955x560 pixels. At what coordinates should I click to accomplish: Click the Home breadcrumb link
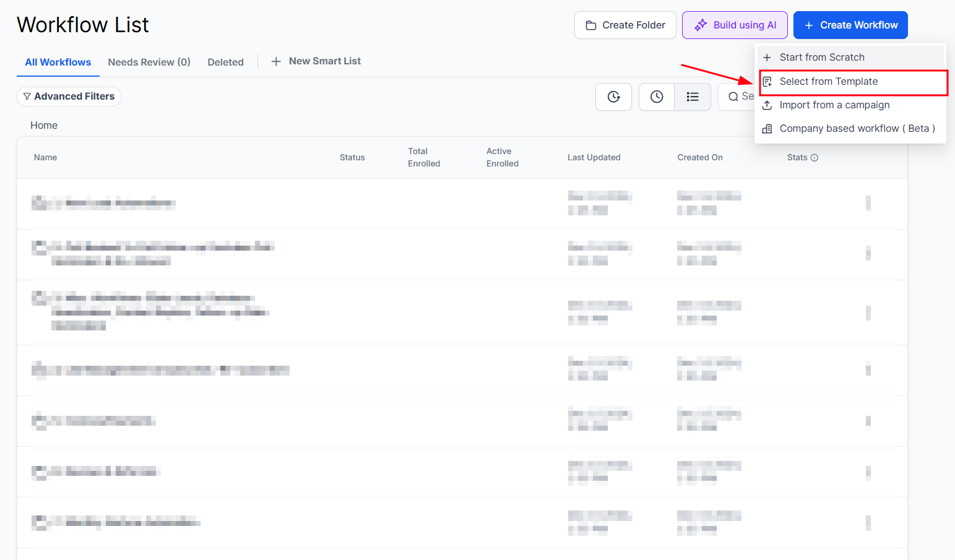point(44,125)
